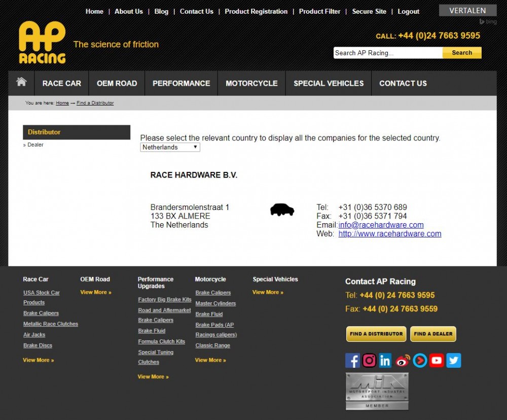The image size is (507, 420).
Task: Open AP Racing Twitter icon
Action: pos(454,361)
